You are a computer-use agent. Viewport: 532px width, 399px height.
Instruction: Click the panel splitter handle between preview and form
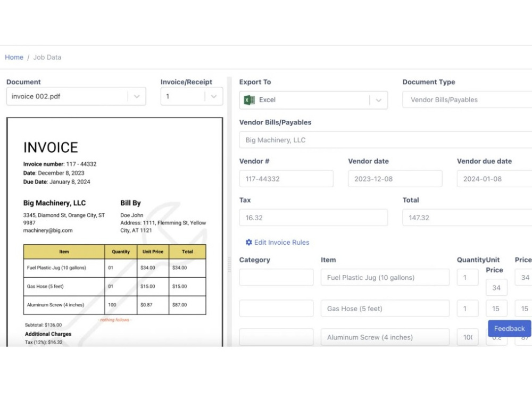(229, 264)
